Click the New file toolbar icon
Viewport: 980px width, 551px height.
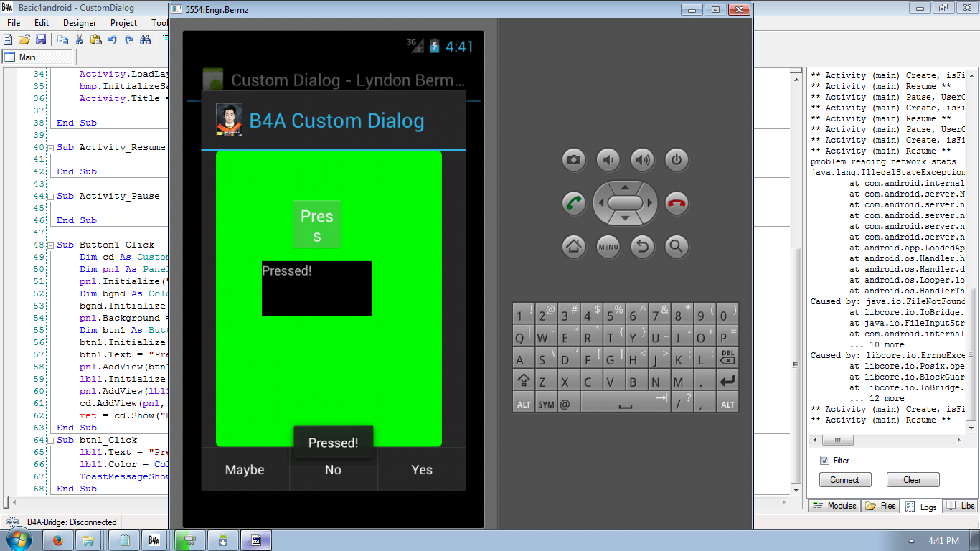pos(9,40)
